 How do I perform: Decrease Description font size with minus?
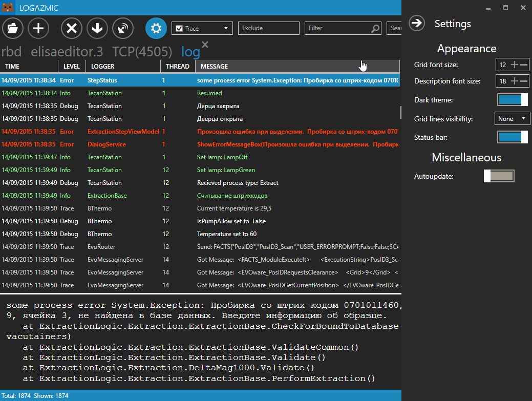pyautogui.click(x=524, y=81)
